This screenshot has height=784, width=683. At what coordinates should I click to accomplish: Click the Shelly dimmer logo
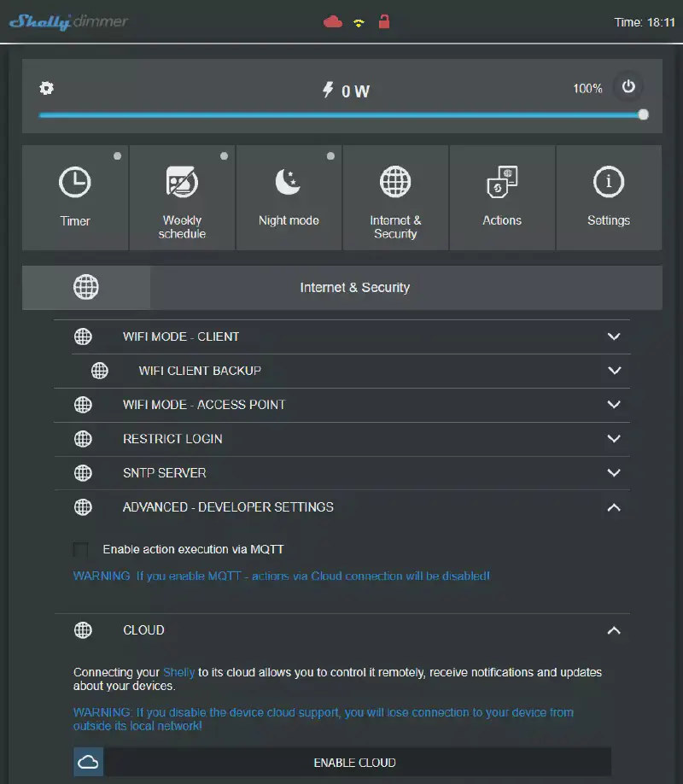click(64, 21)
